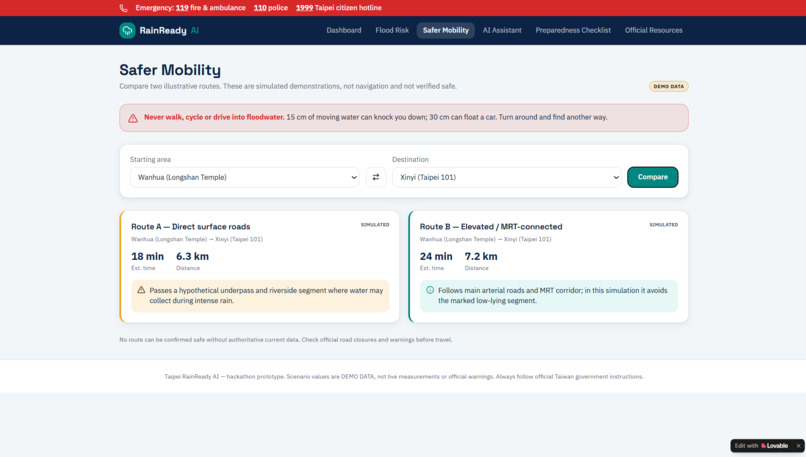The width and height of the screenshot is (806, 457).
Task: Open the AI Assistant tab
Action: point(502,30)
